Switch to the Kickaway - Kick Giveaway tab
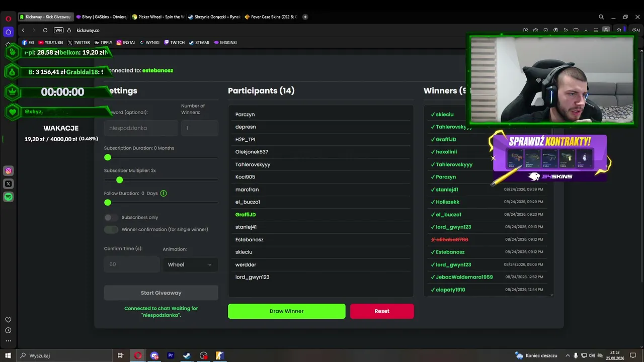Screen dimensions: 644x362 46,17
